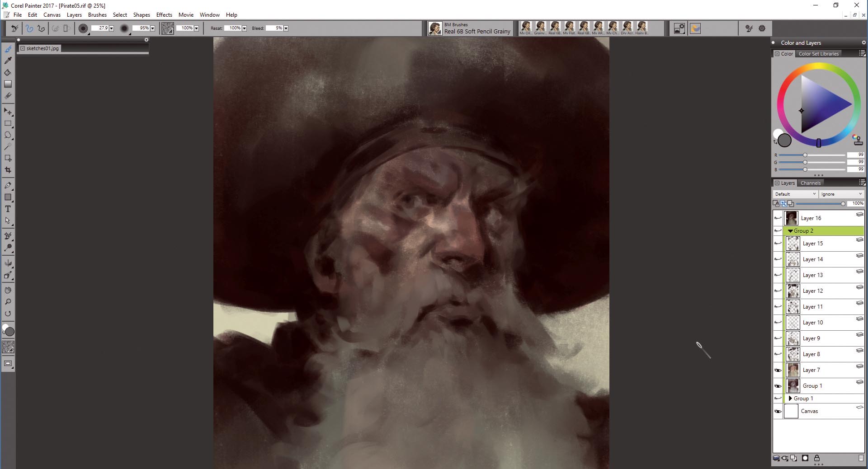Select the Rectangle Shape tool
Screen dimensions: 868x469
8,197
